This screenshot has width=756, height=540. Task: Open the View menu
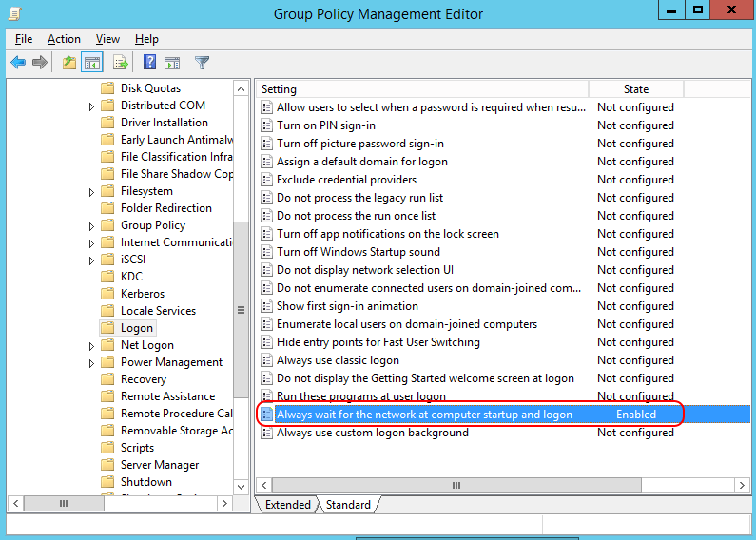[x=107, y=39]
